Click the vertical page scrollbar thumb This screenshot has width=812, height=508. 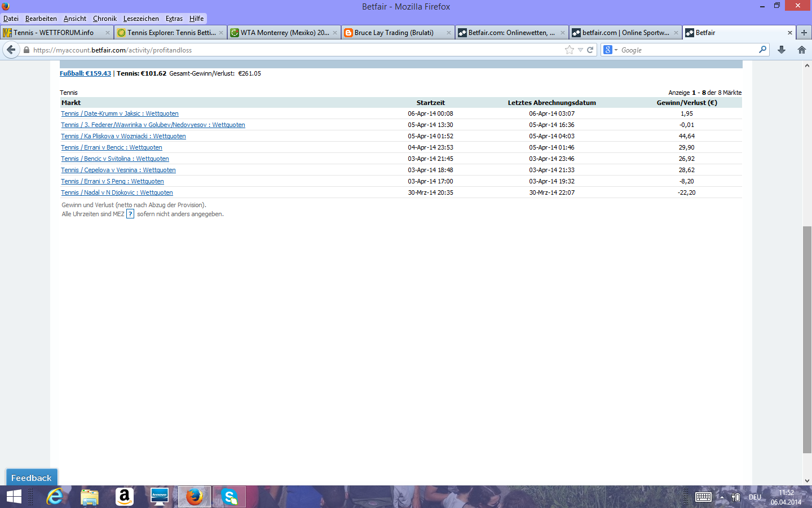(807, 340)
